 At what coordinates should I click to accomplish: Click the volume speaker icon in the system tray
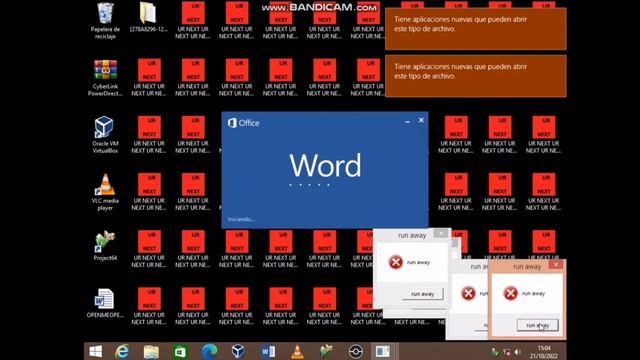coord(518,352)
